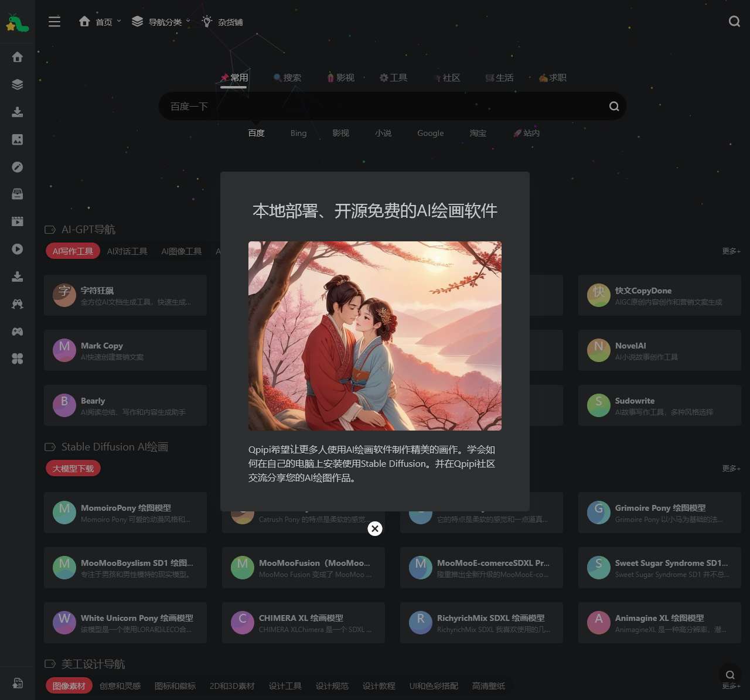Click the home icon in the left sidebar

tap(18, 57)
